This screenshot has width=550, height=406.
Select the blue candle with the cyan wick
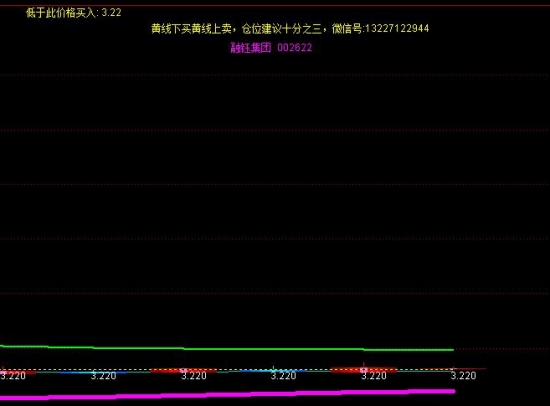(273, 370)
